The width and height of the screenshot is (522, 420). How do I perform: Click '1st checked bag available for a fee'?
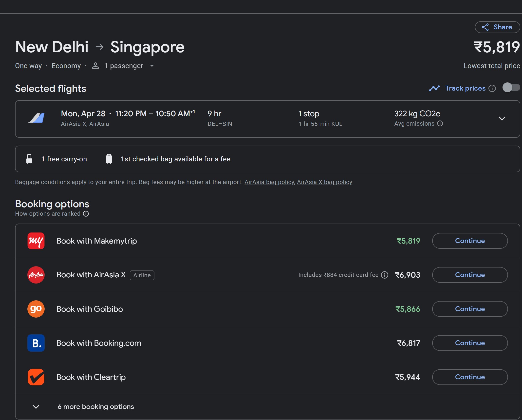(x=175, y=159)
